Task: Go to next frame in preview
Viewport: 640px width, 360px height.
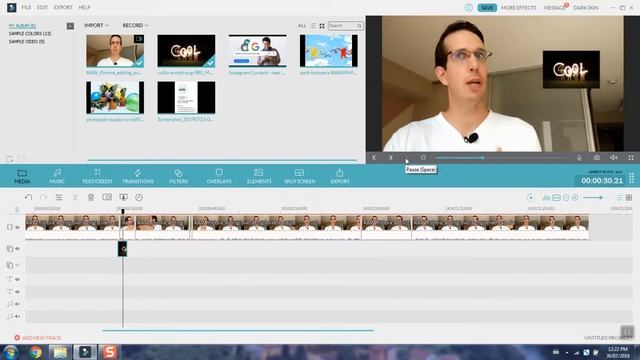Action: tap(391, 158)
